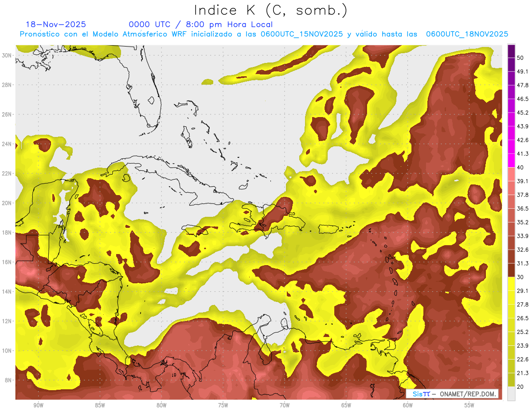Screen dimensions: 532x411
Task: Click the 28N latitude label
Action: coord(7,85)
